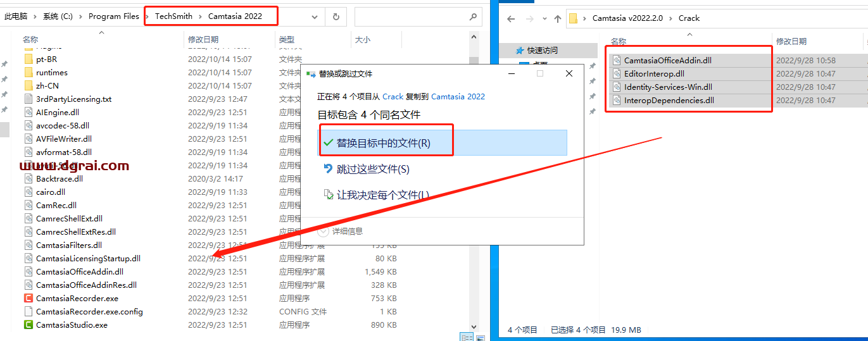868x341 pixels.
Task: Select the zh-CN folder icon
Action: coord(28,85)
